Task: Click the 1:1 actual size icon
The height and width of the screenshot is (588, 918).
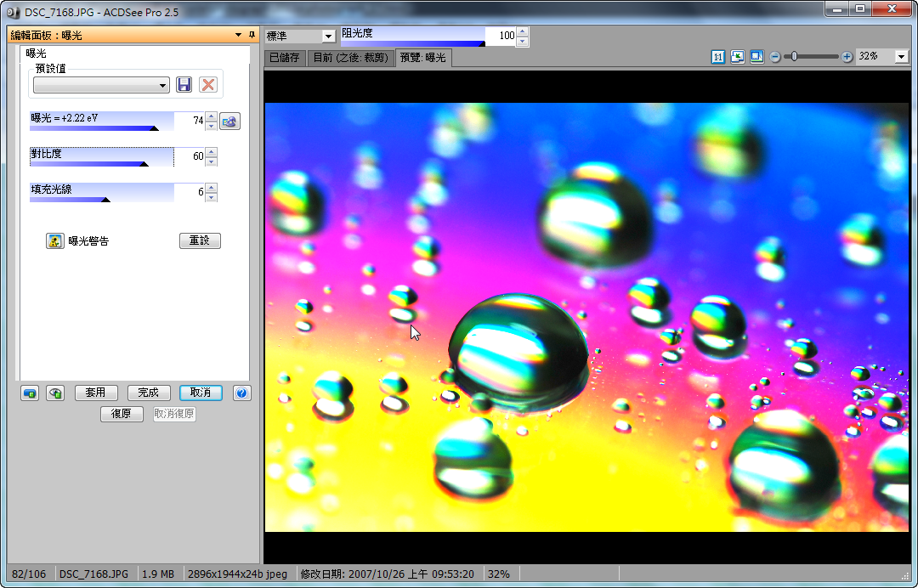Action: 718,57
